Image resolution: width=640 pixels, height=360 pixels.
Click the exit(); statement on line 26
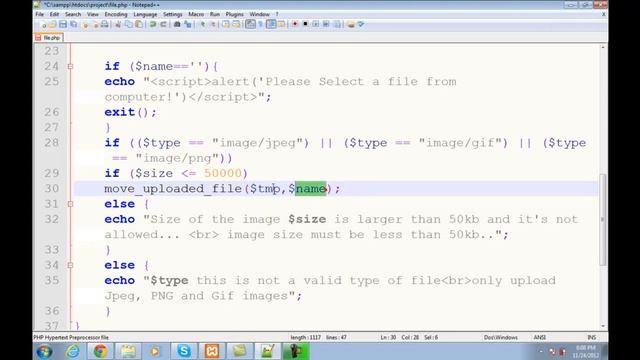coord(131,112)
